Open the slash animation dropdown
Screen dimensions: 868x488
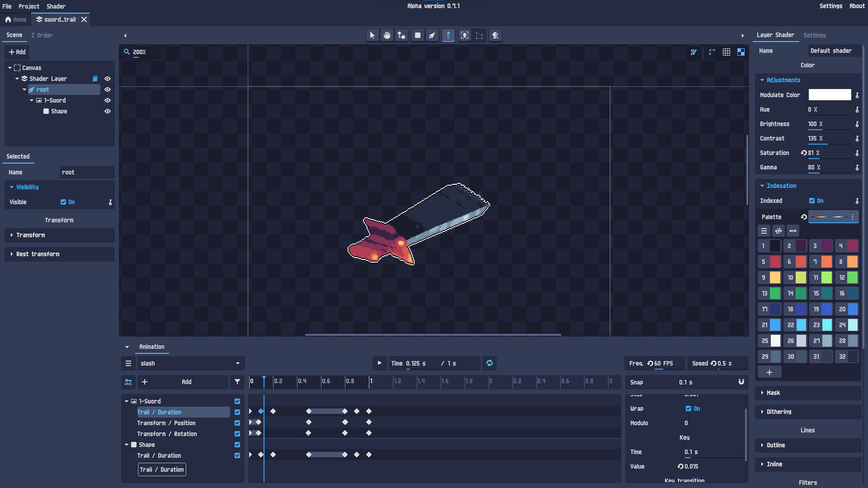(190, 363)
